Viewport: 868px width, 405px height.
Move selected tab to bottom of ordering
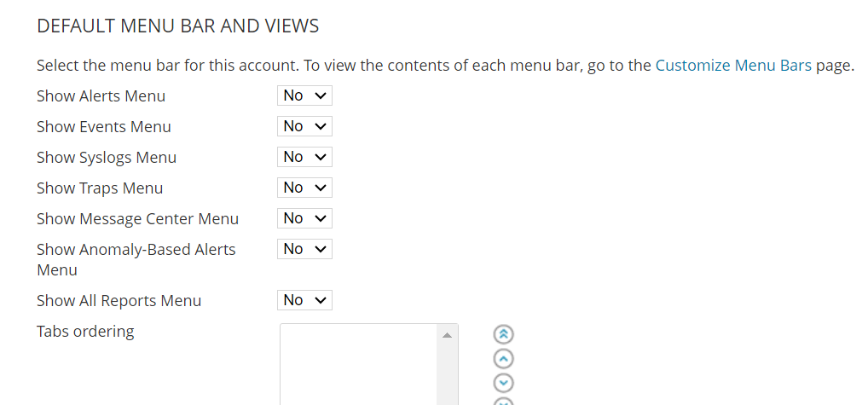(503, 402)
